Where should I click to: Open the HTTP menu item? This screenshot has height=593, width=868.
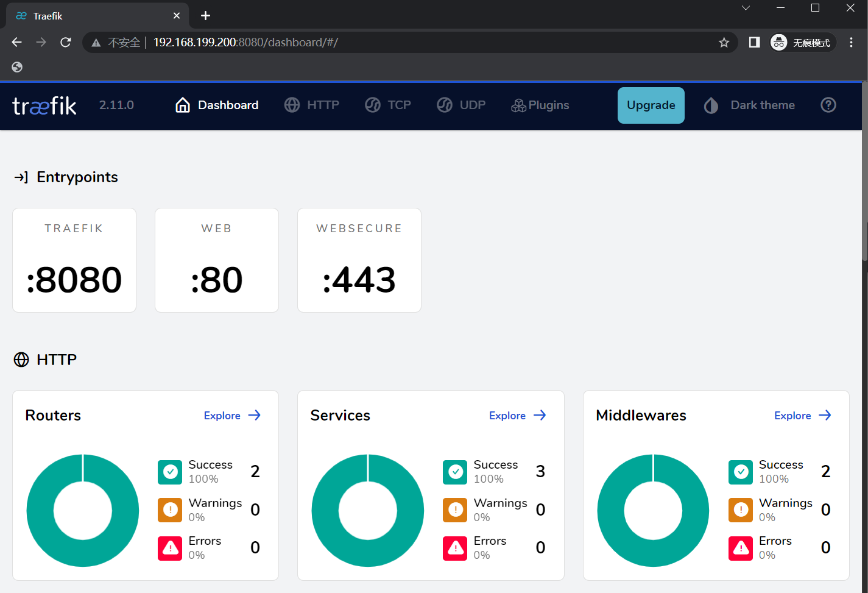pos(312,105)
